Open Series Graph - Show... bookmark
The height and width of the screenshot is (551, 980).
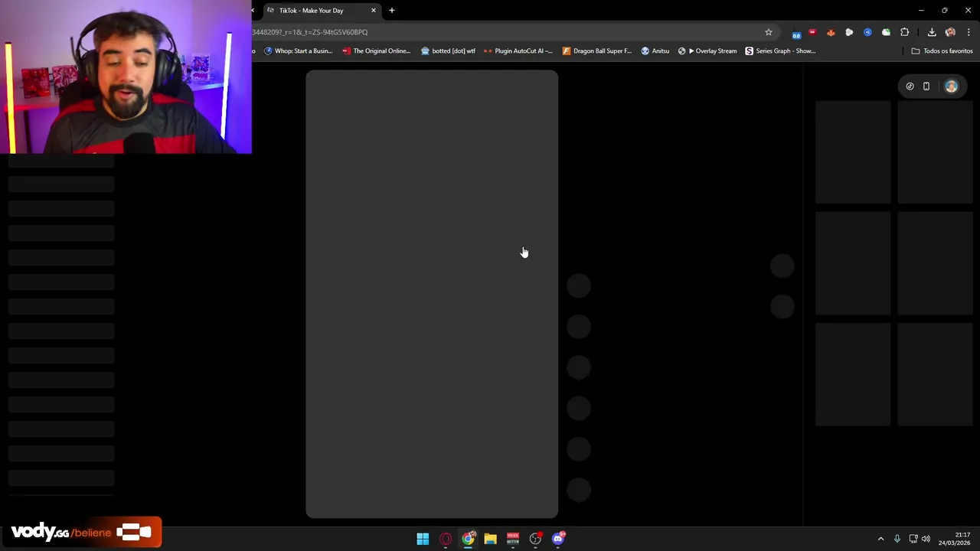781,51
